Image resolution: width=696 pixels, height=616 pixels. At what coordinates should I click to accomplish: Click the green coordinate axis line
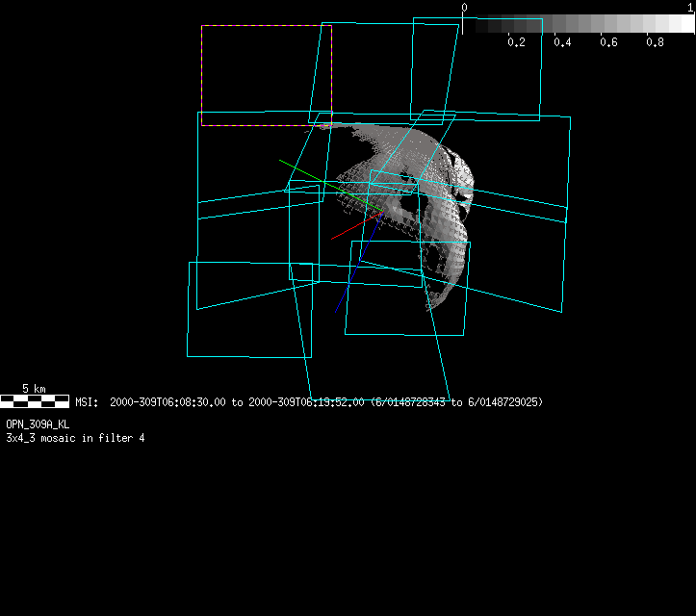point(308,175)
